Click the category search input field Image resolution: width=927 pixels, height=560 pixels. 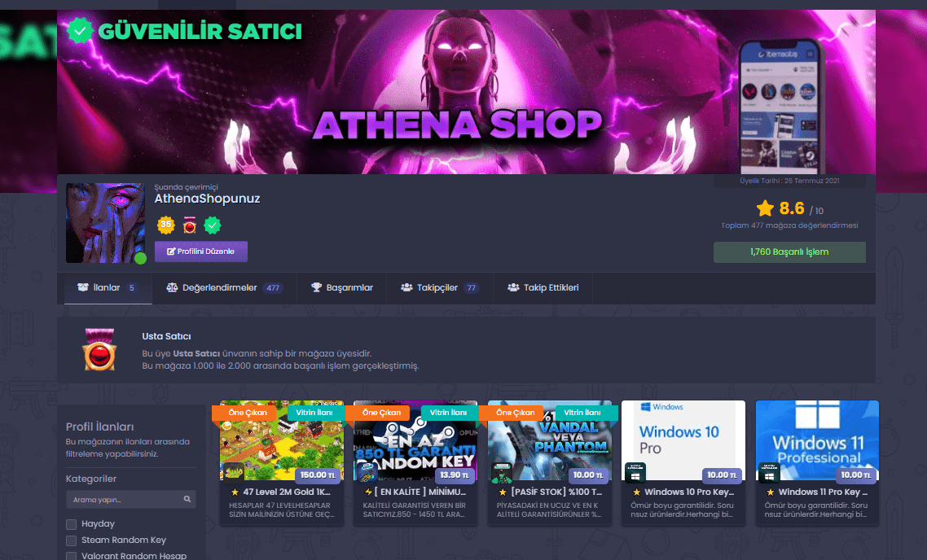(130, 499)
